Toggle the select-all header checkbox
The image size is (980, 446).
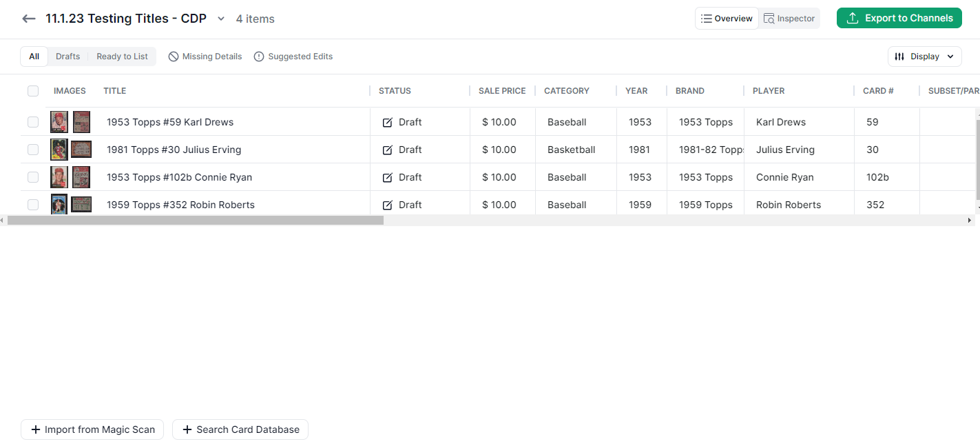(x=33, y=91)
